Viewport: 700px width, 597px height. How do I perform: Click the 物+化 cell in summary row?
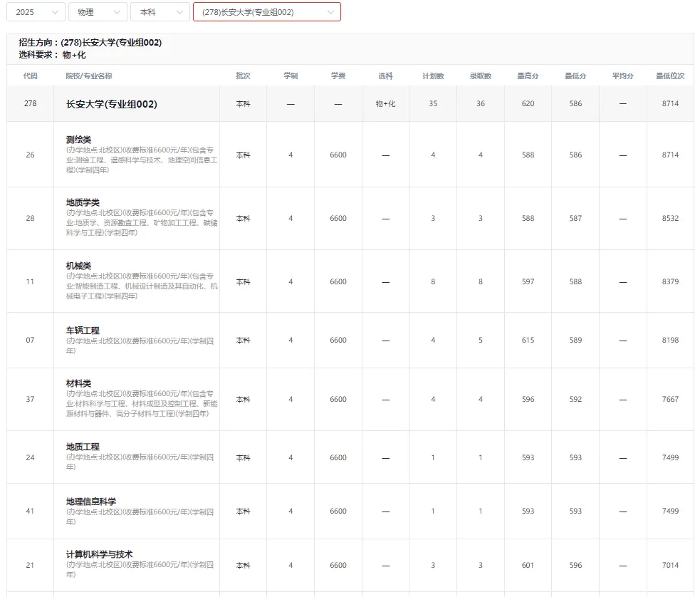pyautogui.click(x=386, y=103)
